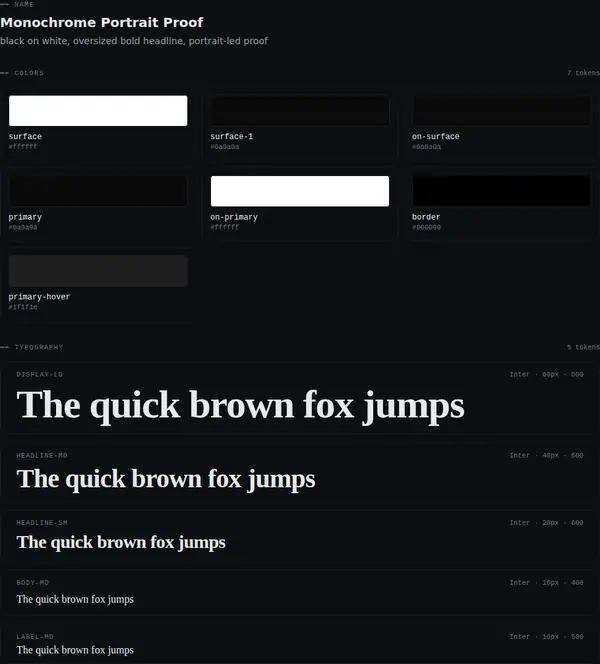Click the HEADLINE-MD sample sentence
Viewport: 600px width, 664px height.
tap(166, 479)
